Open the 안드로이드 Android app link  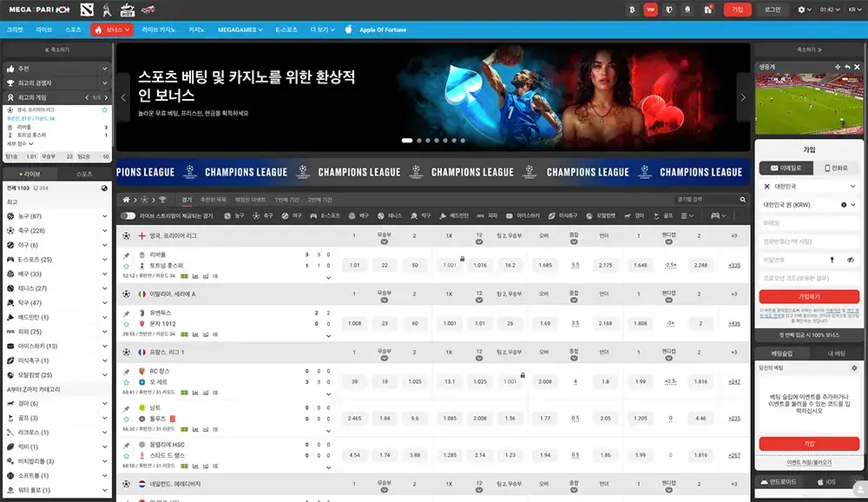(779, 482)
